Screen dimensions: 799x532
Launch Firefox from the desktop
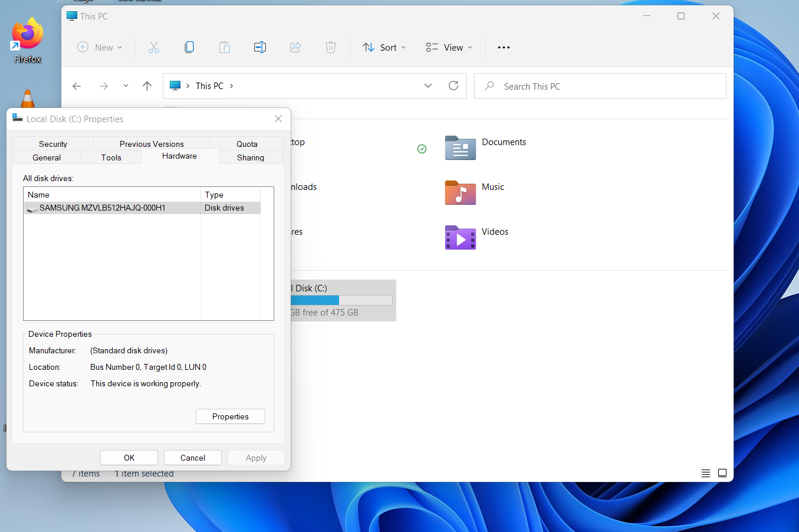click(27, 32)
